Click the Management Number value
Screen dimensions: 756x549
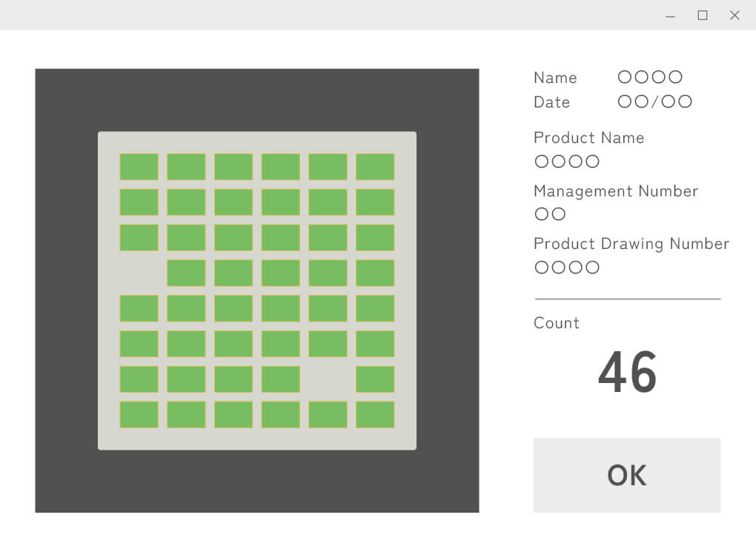550,215
